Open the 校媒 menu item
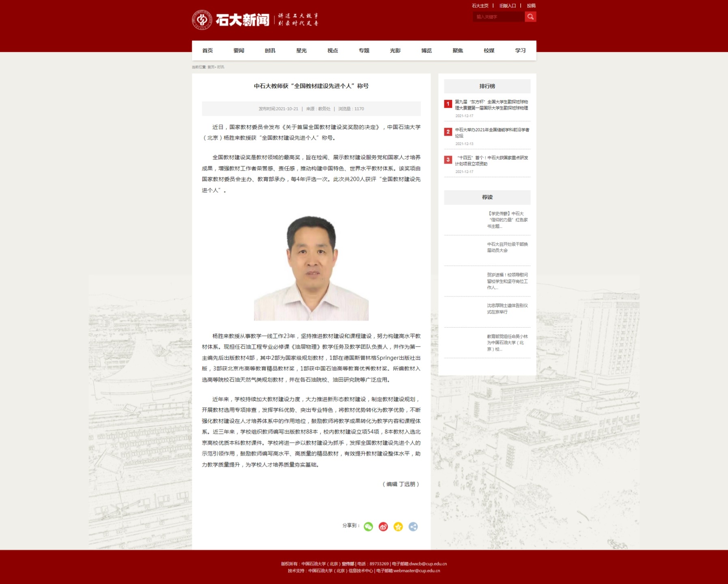728x584 pixels. coord(489,51)
